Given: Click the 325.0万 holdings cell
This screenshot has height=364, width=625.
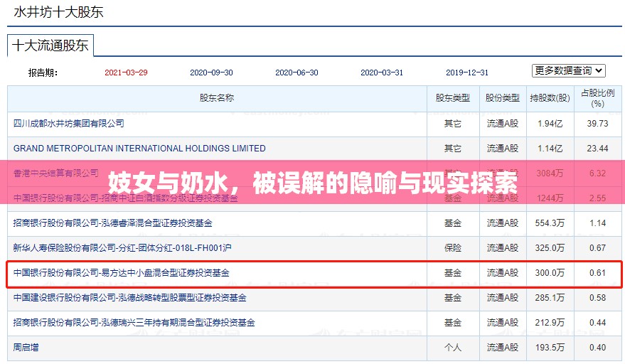Looking at the screenshot, I should click(550, 248).
